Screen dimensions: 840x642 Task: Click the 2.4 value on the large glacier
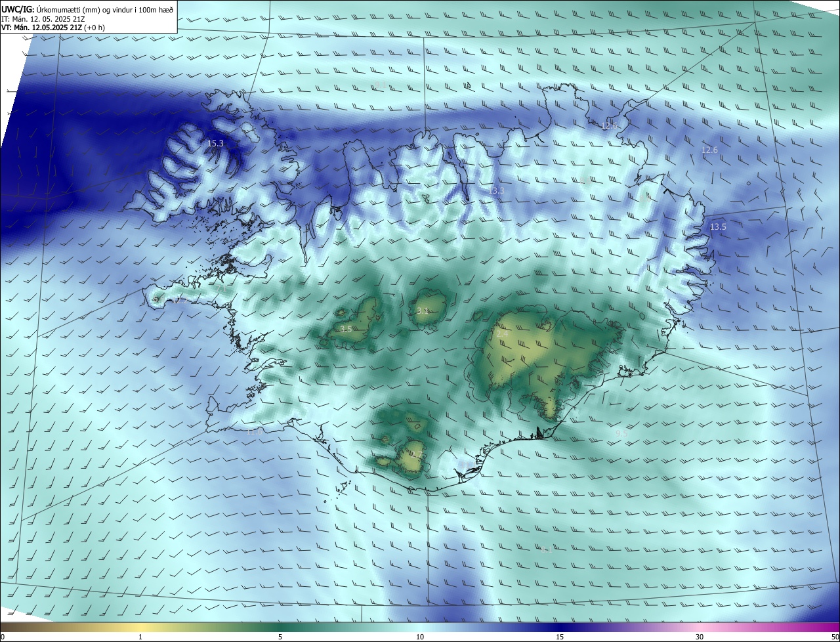(502, 334)
